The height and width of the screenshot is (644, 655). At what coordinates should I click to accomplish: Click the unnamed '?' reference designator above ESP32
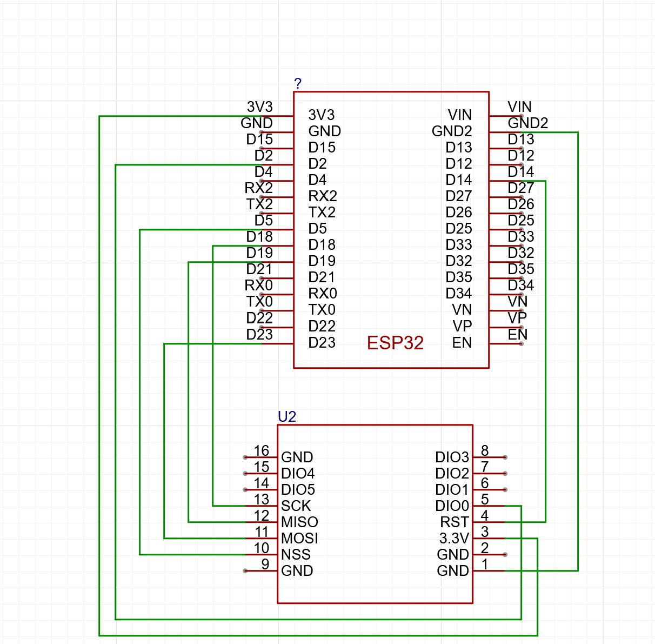(x=298, y=83)
